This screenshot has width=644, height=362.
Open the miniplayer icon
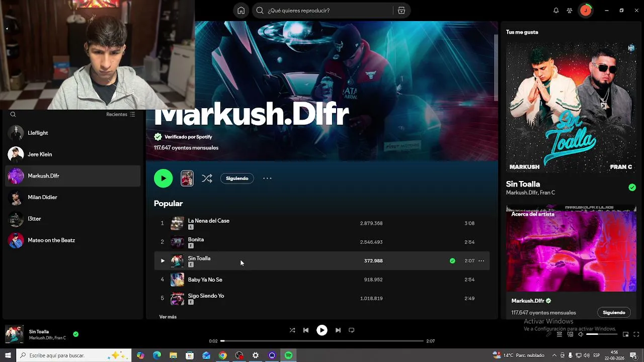[626, 334]
